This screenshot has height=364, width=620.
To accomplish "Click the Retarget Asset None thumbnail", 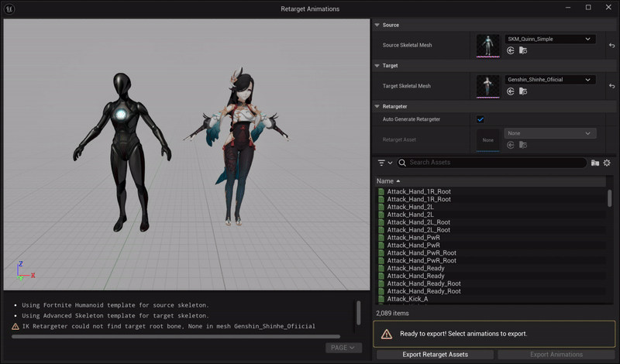I will click(488, 140).
